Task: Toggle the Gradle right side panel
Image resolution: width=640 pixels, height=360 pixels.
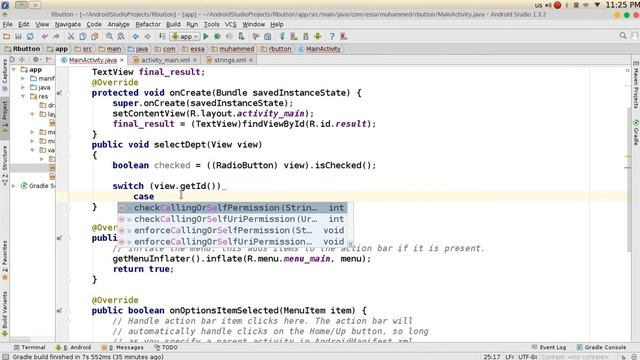Action: 636,132
